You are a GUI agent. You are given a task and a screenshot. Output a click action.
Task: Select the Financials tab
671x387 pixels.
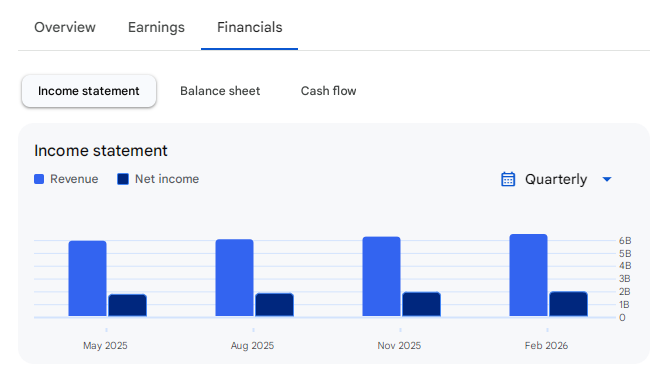tap(249, 27)
